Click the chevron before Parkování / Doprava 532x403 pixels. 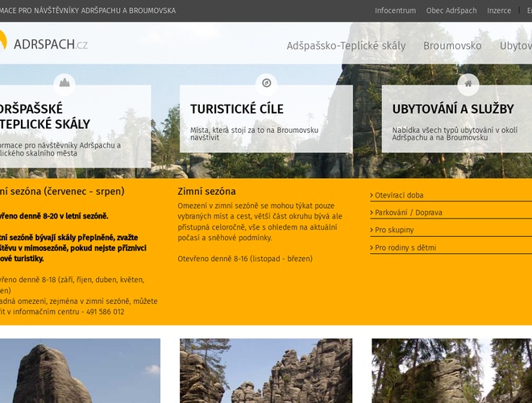[x=372, y=213]
